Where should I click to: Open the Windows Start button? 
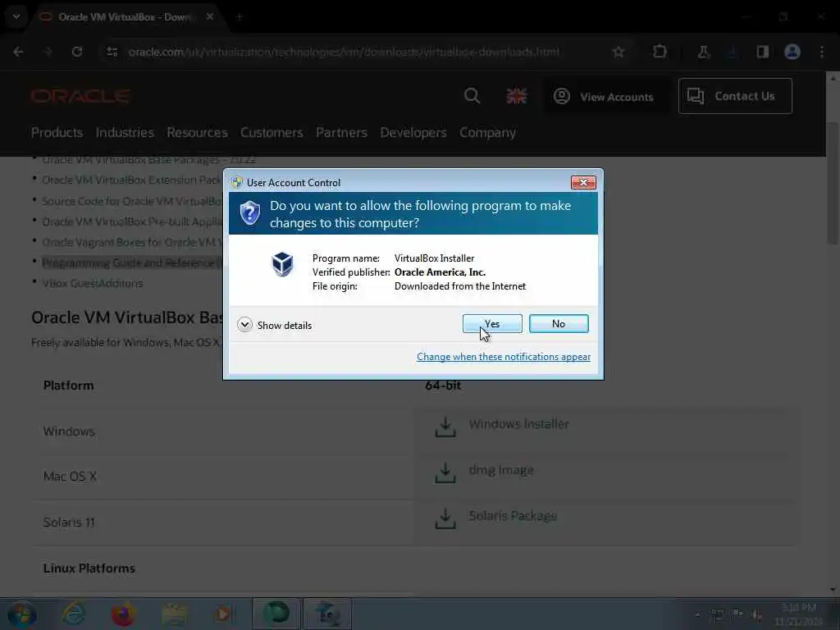coord(21,614)
